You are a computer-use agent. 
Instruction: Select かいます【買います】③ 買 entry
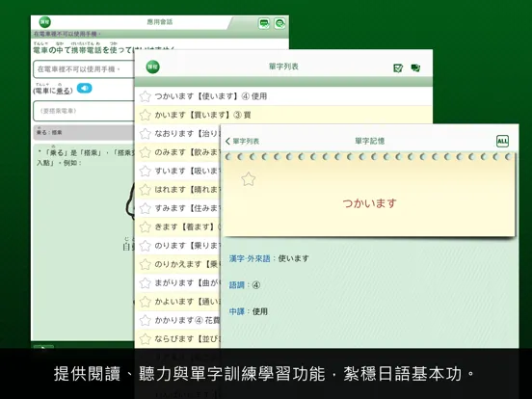click(283, 115)
